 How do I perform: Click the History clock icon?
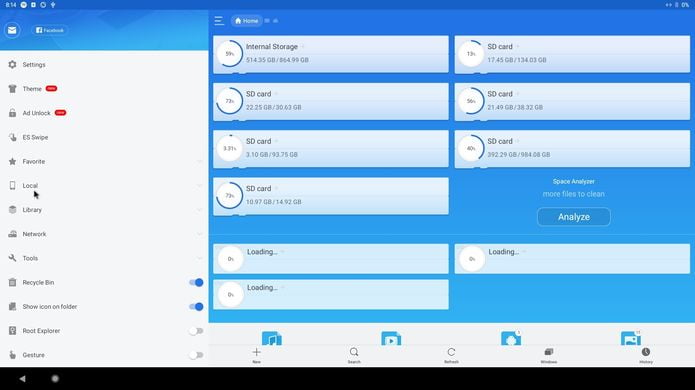tap(646, 352)
